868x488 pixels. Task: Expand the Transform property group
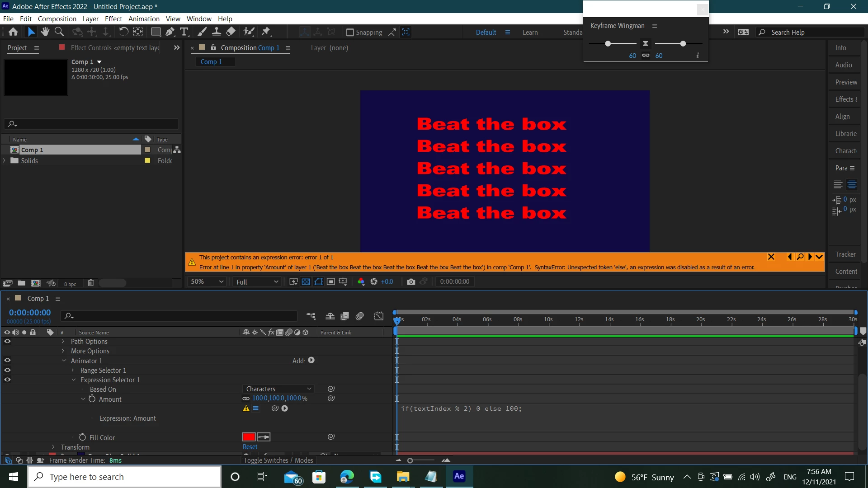53,447
